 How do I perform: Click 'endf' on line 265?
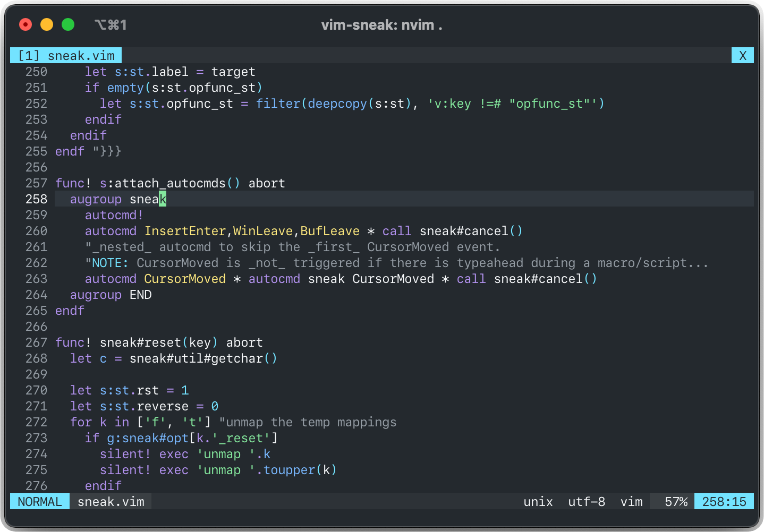tap(70, 311)
